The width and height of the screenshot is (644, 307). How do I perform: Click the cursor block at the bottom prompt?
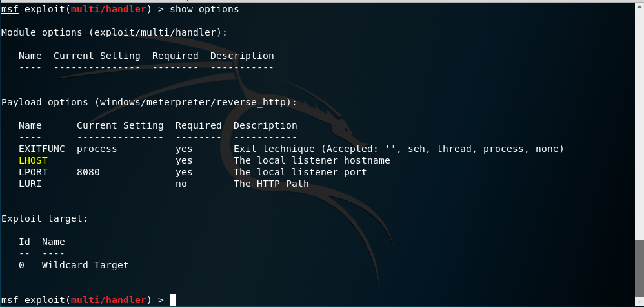tap(172, 300)
